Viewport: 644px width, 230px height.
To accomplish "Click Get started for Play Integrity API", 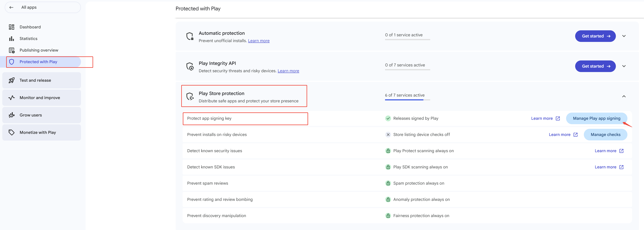I will click(x=595, y=66).
